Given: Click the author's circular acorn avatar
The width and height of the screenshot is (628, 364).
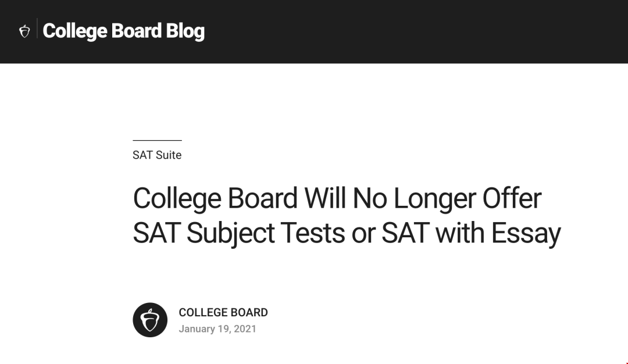Looking at the screenshot, I should pos(150,320).
